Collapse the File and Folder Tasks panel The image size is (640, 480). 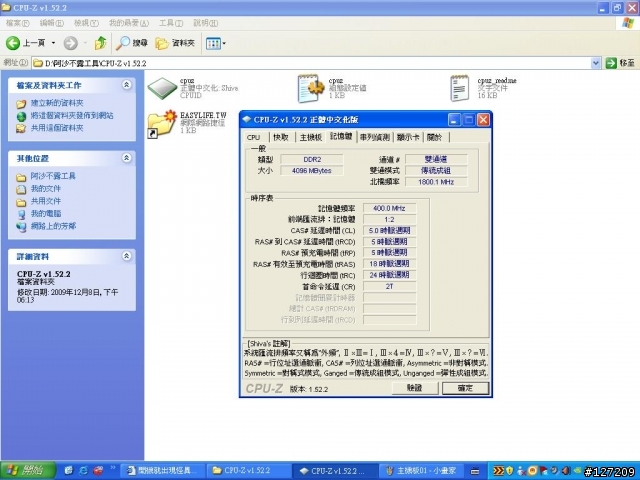pos(127,84)
